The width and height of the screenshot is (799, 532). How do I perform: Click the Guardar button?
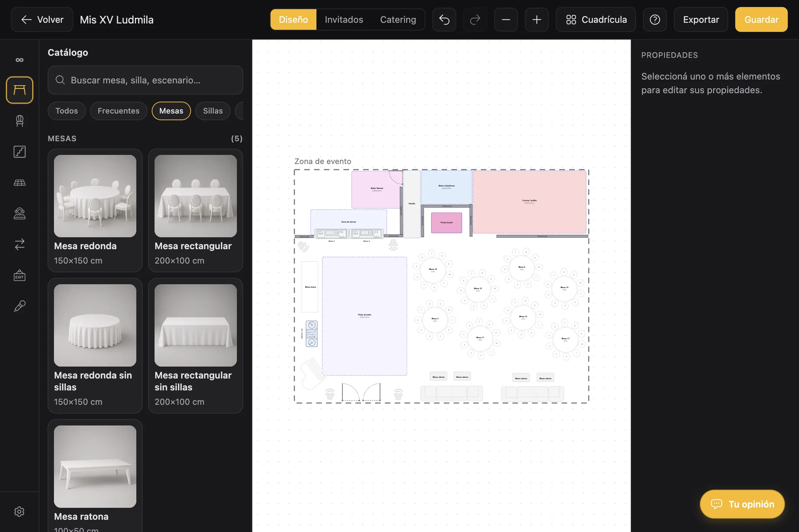[761, 20]
